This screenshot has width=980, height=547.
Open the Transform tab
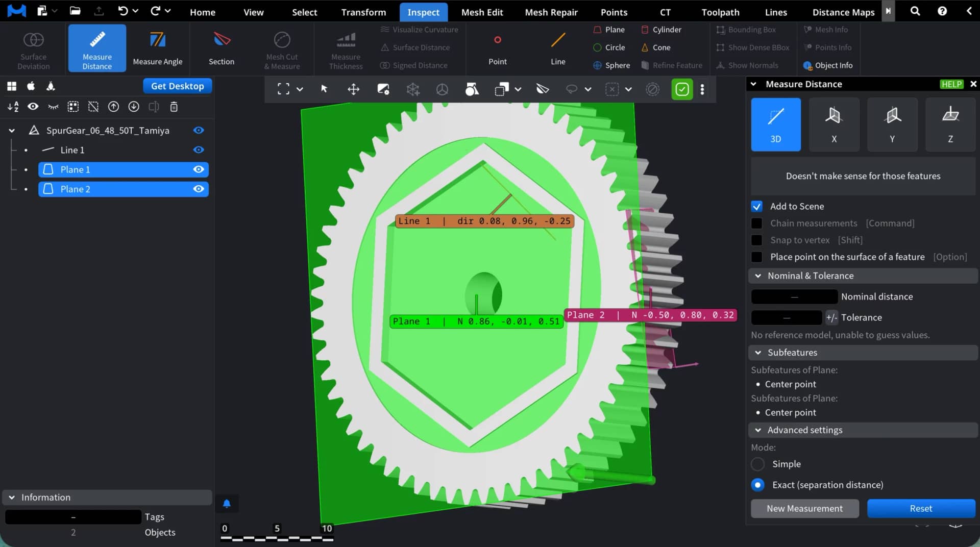click(363, 12)
